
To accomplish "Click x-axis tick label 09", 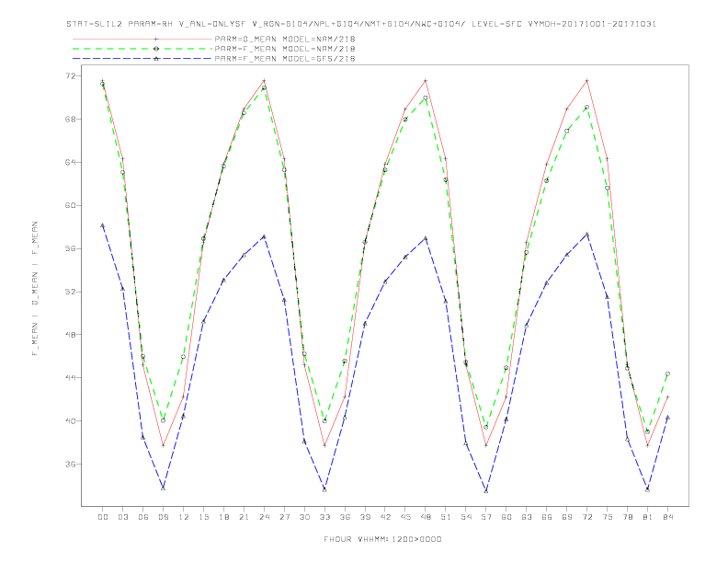I will coord(163,517).
